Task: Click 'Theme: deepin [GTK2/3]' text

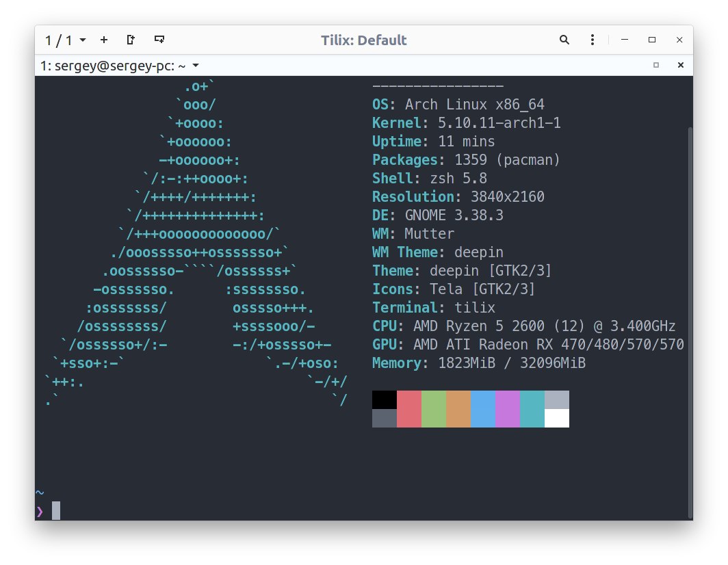Action: coord(461,271)
